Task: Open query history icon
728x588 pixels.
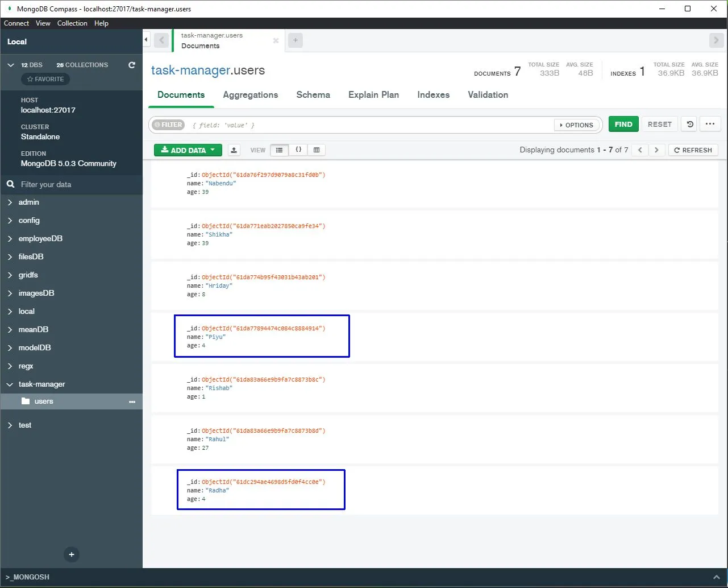Action: pyautogui.click(x=690, y=124)
